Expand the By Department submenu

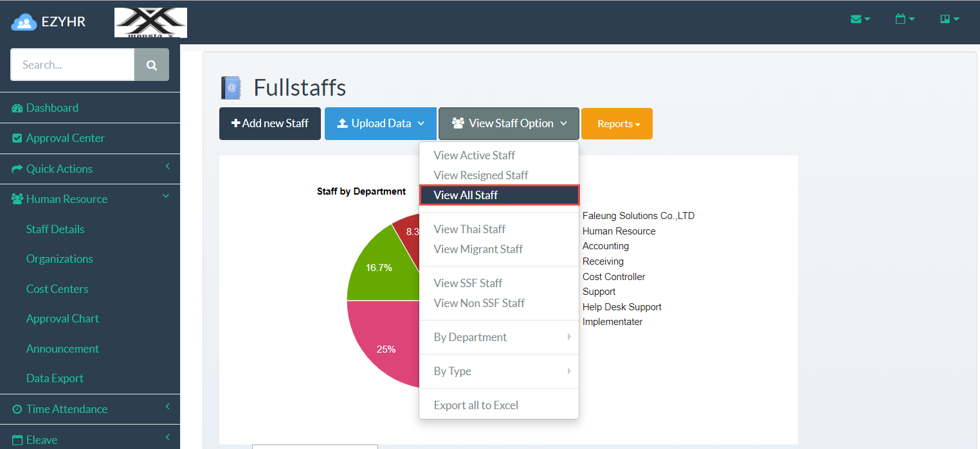471,337
